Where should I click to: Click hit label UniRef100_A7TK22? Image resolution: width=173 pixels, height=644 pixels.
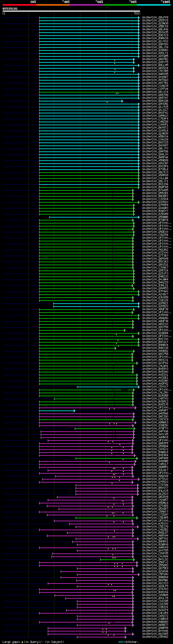pyautogui.click(x=155, y=479)
